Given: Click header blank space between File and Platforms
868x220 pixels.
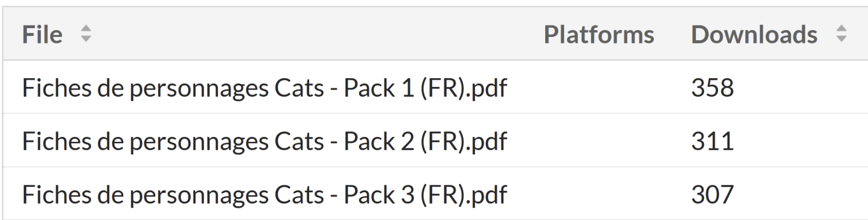Looking at the screenshot, I should [x=315, y=35].
